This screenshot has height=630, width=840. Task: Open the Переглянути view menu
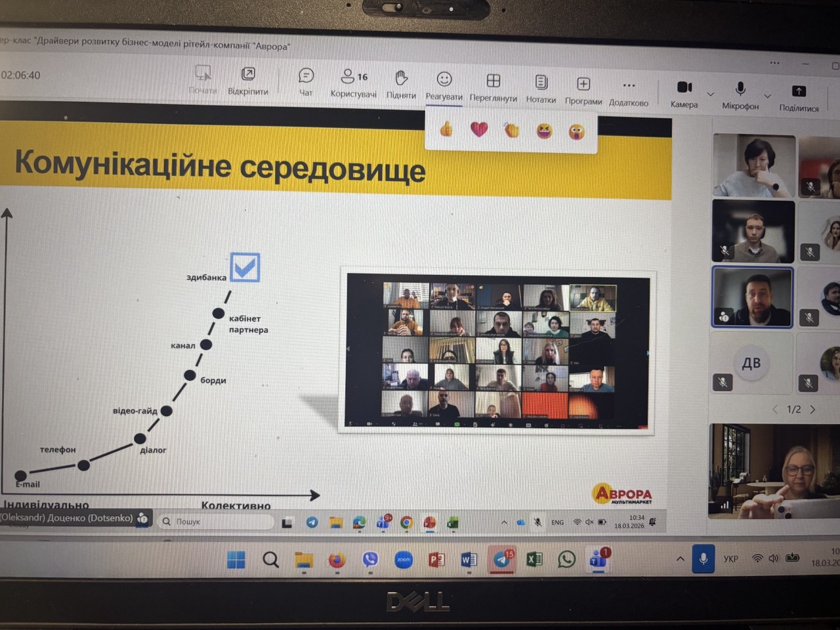pyautogui.click(x=493, y=87)
